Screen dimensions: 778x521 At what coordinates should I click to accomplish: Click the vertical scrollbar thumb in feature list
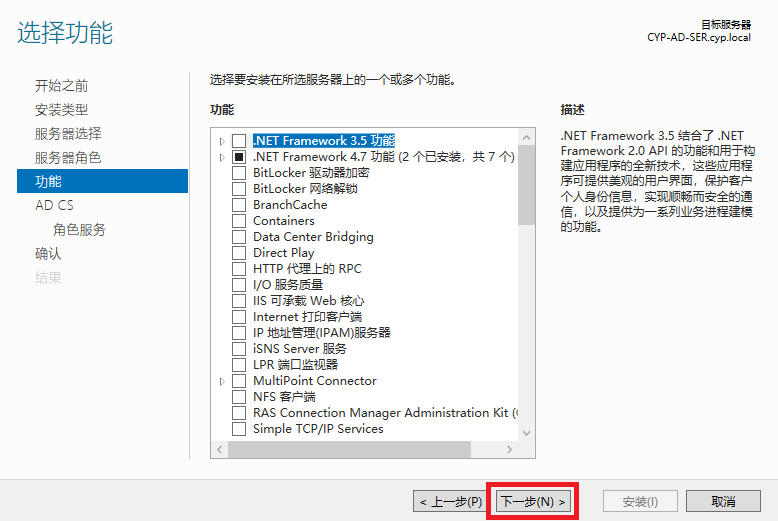526,185
